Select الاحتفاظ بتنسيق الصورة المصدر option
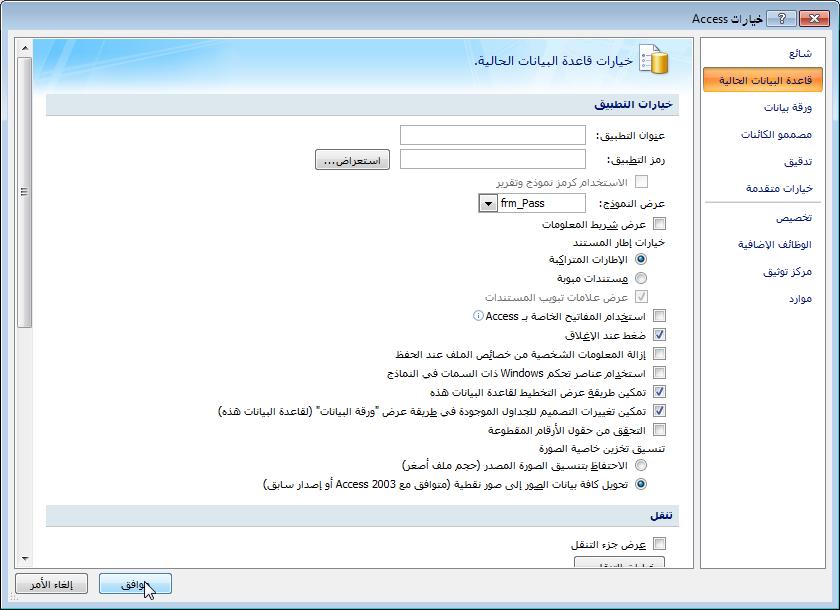Screen dimensions: 840x610 pos(641,465)
